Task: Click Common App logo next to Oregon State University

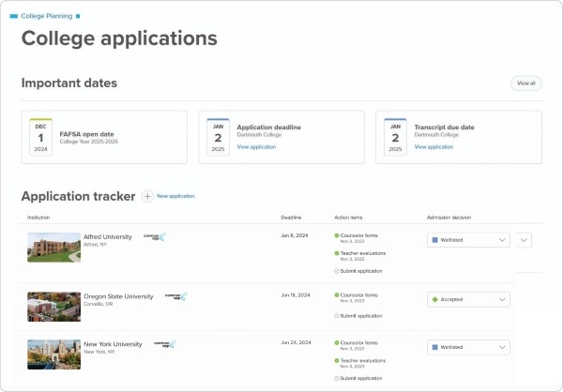Action: [x=176, y=296]
